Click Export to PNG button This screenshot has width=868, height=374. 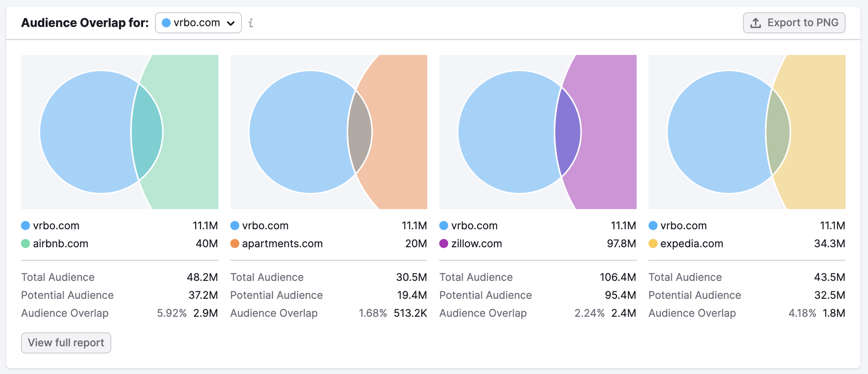(794, 23)
